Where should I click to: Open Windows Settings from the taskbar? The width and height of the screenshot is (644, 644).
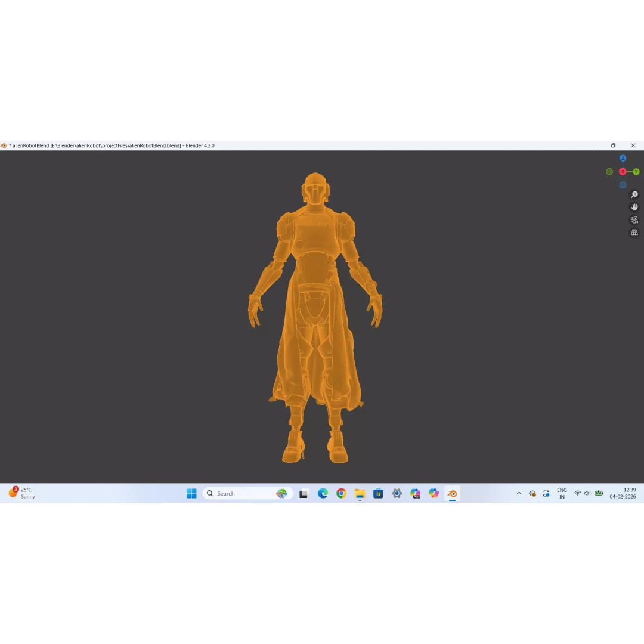[397, 493]
